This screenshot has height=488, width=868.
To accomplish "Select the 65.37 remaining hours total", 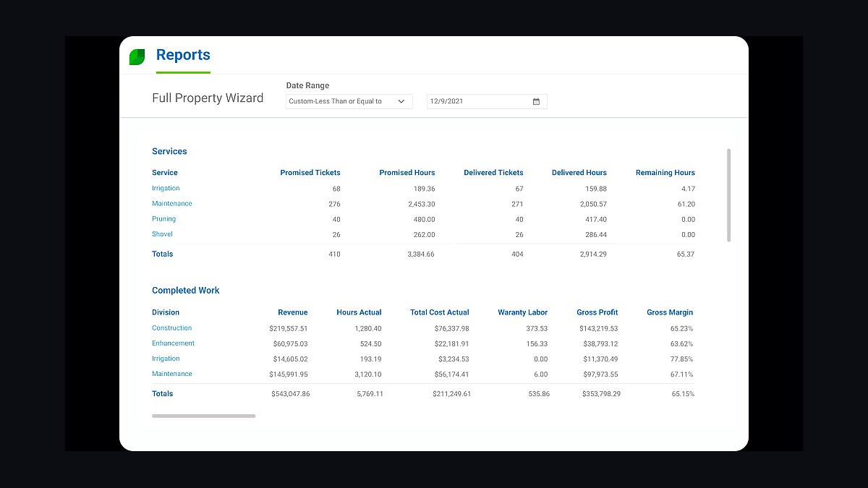I will [x=684, y=254].
